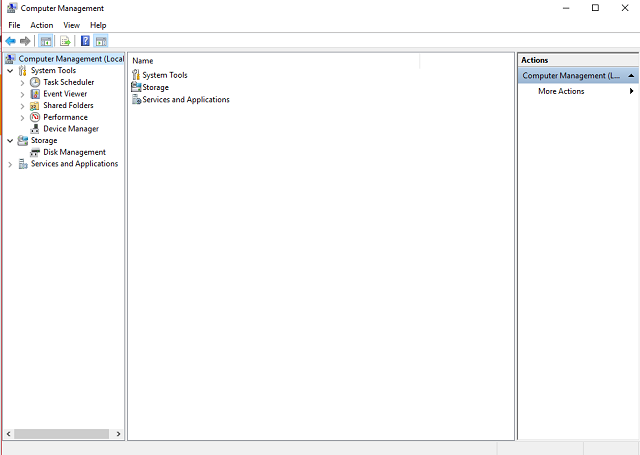Click the Name column header

pos(273,61)
